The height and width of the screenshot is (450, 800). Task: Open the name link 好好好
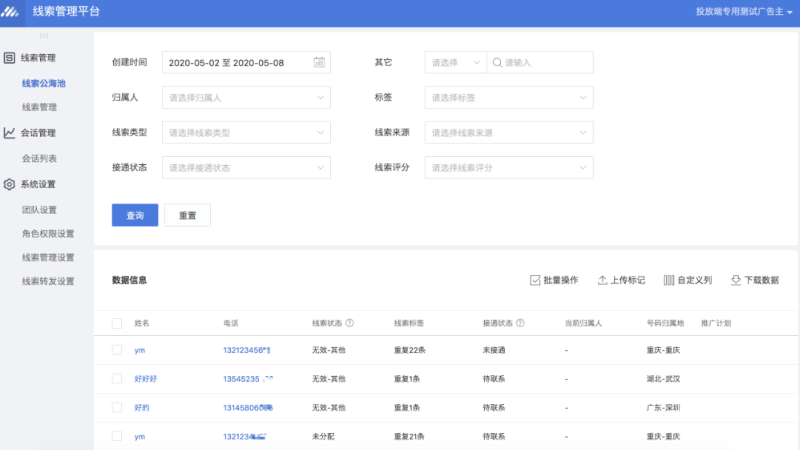145,379
